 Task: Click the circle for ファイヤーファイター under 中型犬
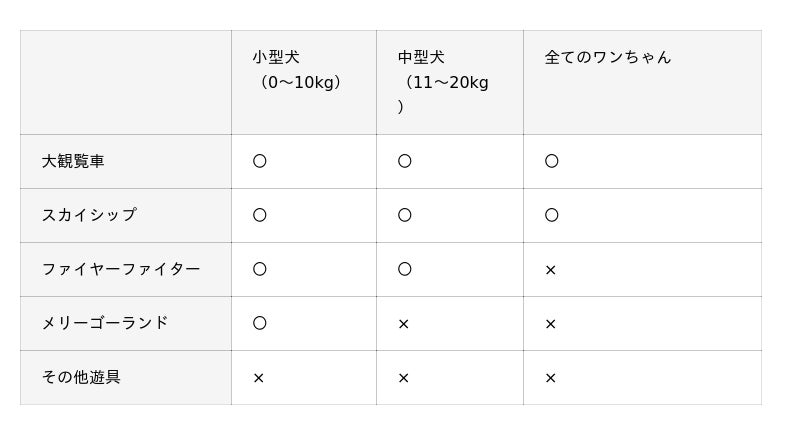405,269
